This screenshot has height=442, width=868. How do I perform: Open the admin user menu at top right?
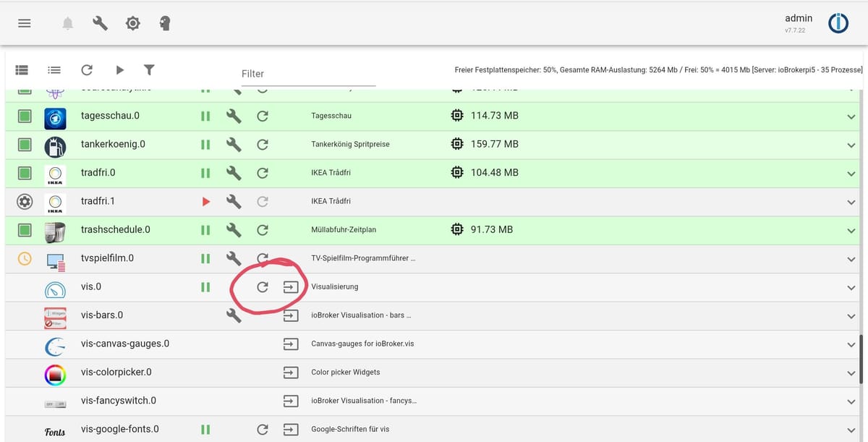[799, 18]
